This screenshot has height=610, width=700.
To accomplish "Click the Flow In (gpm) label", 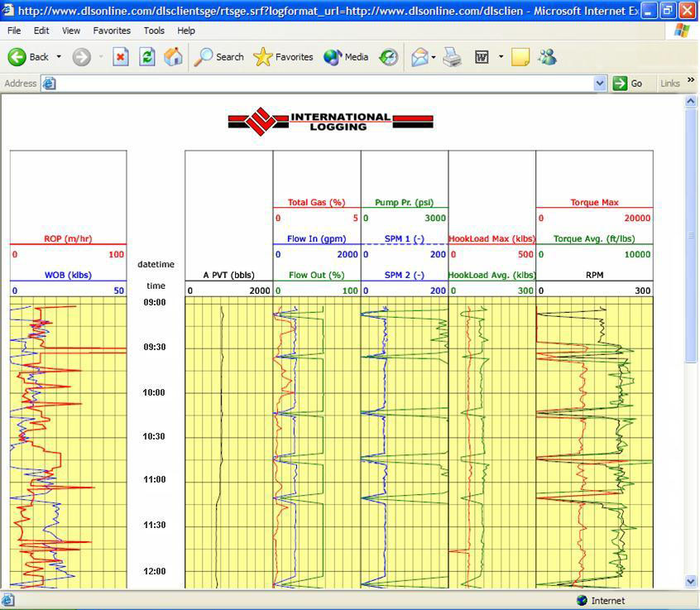I will [x=317, y=238].
